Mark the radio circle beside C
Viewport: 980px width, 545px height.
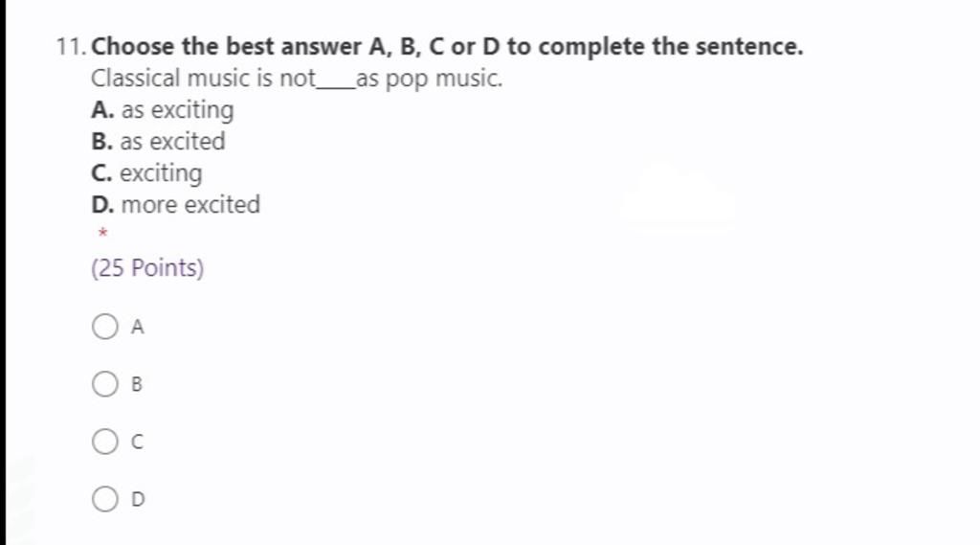(105, 442)
